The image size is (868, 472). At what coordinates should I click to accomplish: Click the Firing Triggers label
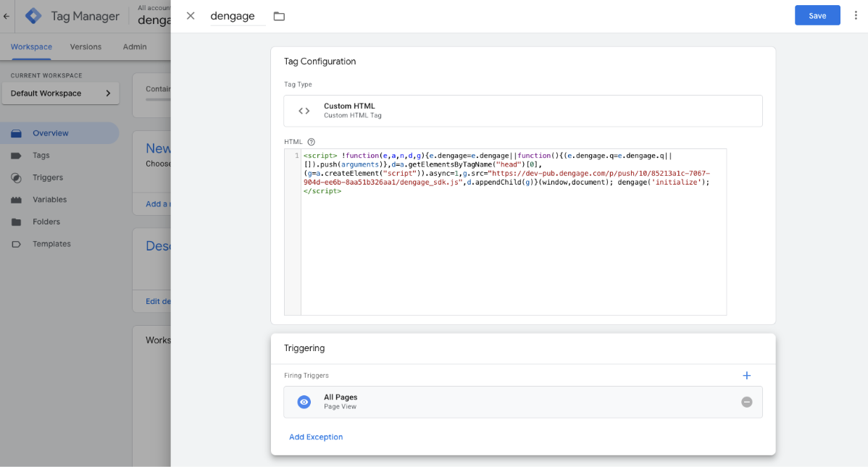[306, 376]
